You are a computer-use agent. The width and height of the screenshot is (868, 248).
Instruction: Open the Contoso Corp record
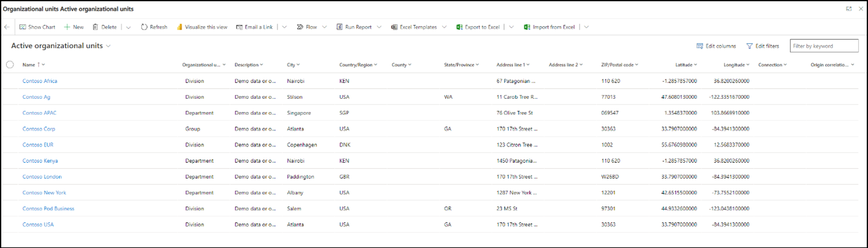pos(39,129)
